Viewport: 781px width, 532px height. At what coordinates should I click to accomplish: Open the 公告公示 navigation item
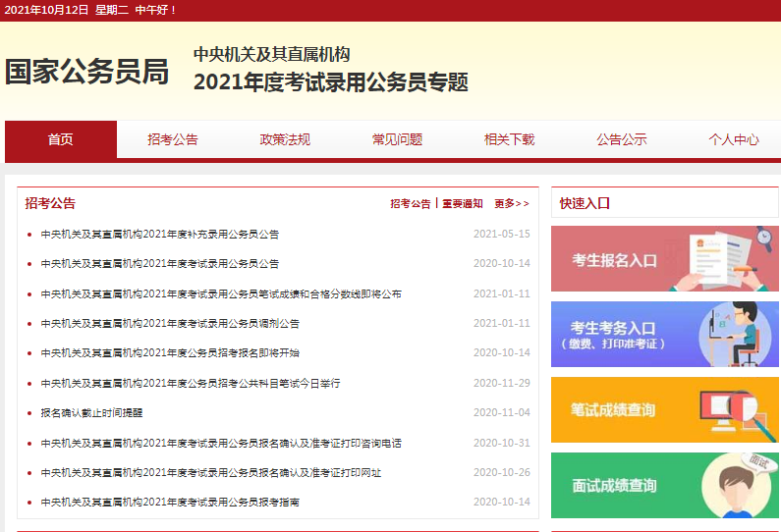coord(621,139)
